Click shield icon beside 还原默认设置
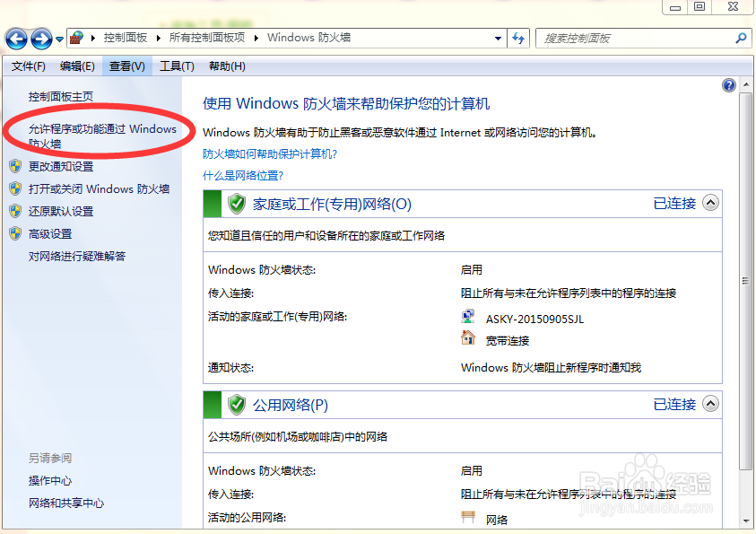Viewport: 756px width, 534px height. pos(15,211)
